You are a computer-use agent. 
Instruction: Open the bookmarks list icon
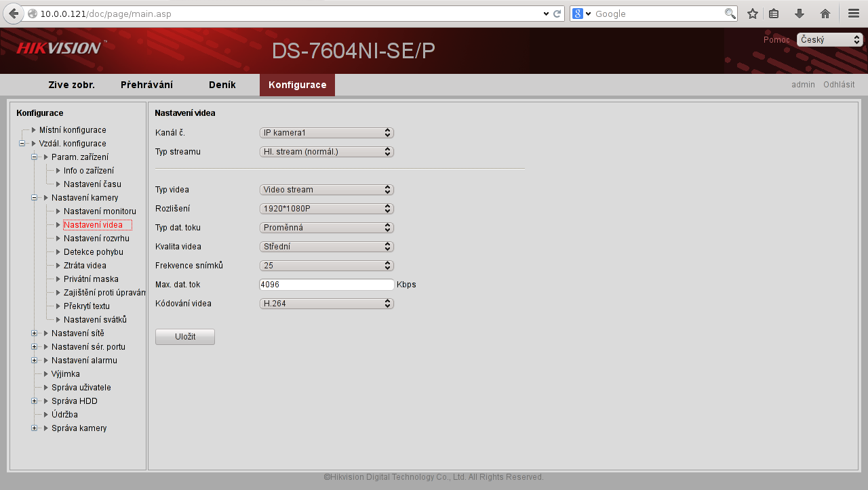tap(774, 14)
